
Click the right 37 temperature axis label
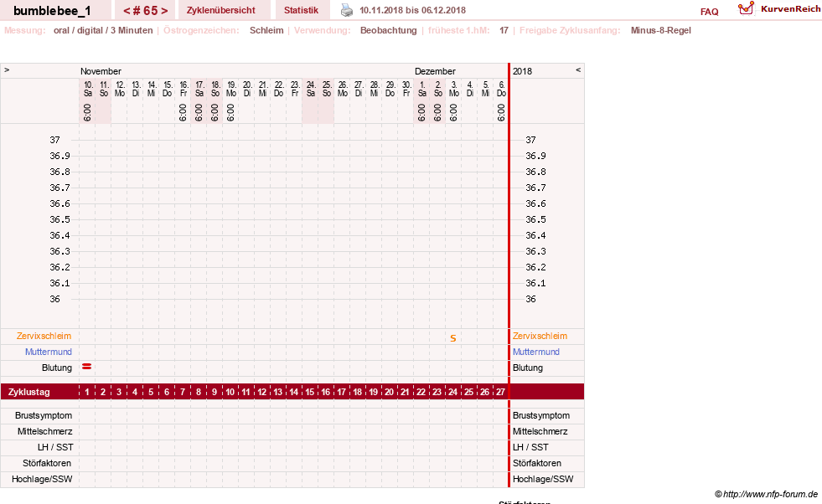tap(531, 140)
